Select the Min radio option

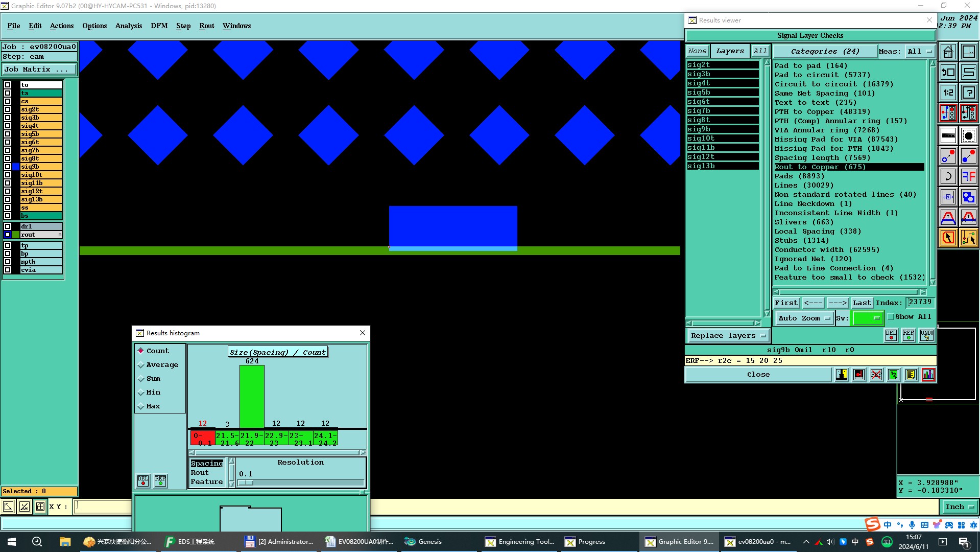149,392
